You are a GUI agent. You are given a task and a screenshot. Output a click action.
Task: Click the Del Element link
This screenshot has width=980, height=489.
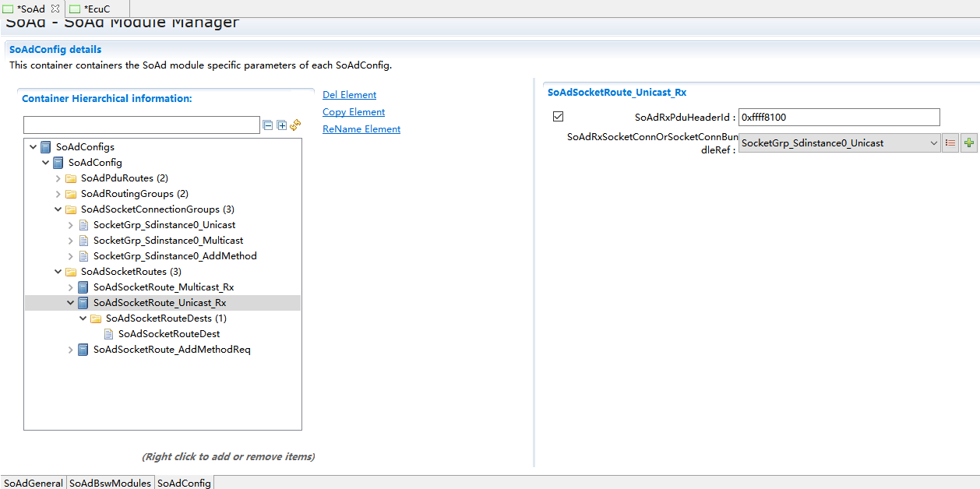click(349, 95)
